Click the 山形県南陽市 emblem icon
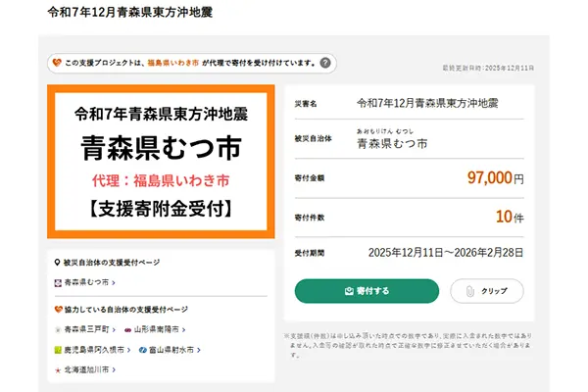 coord(127,329)
